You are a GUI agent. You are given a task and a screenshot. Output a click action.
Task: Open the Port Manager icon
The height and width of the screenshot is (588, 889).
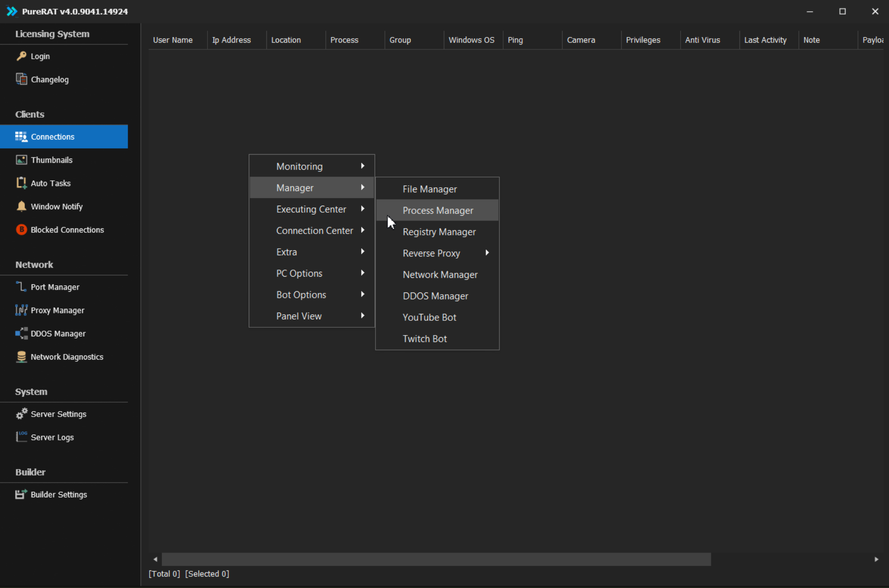click(x=21, y=286)
